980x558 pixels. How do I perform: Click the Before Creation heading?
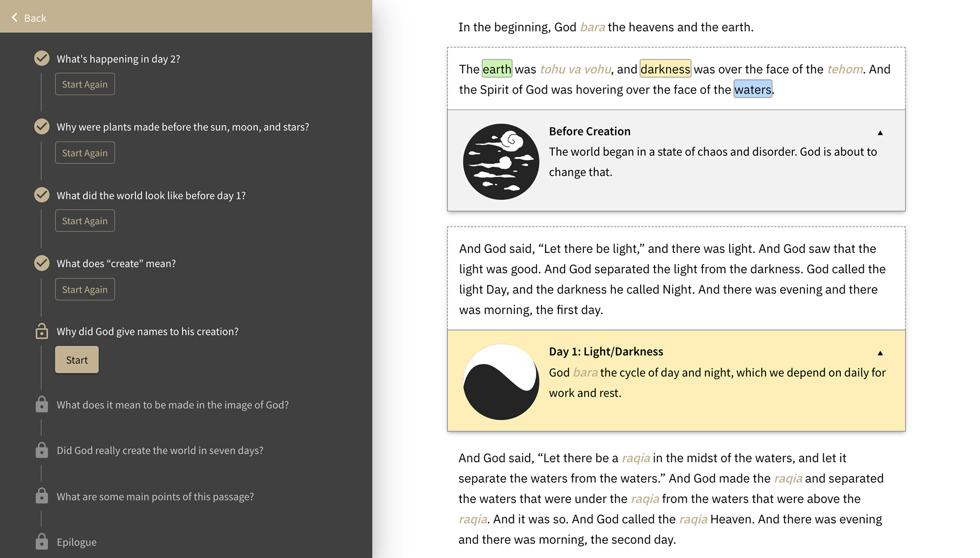pos(590,131)
